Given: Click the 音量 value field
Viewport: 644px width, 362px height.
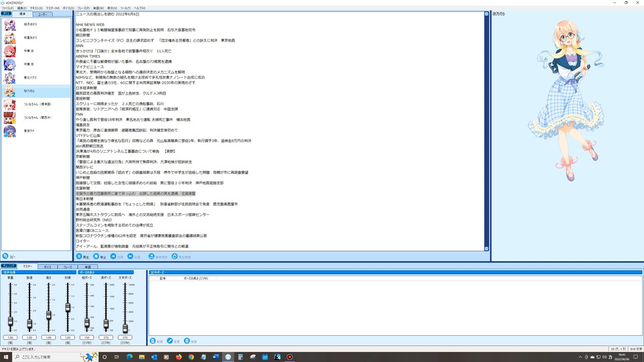Looking at the screenshot, I should click(10, 337).
